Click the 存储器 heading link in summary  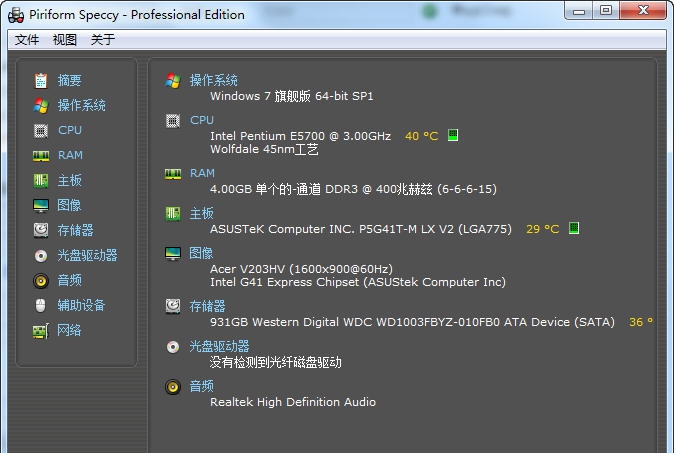point(208,306)
